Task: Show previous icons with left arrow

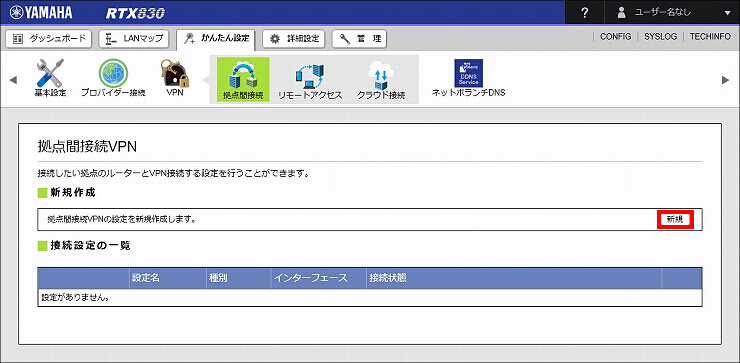Action: (x=13, y=80)
